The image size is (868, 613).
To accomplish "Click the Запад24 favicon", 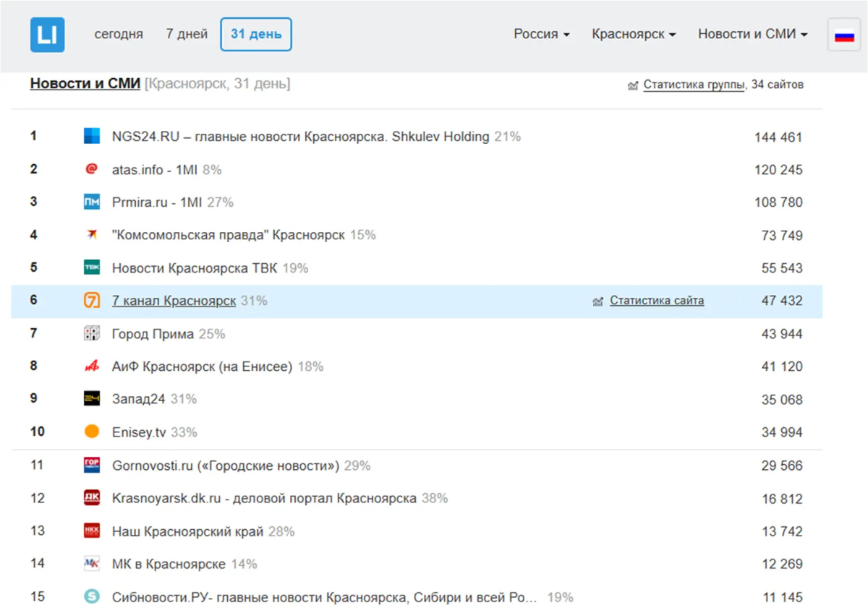I will tap(92, 399).
